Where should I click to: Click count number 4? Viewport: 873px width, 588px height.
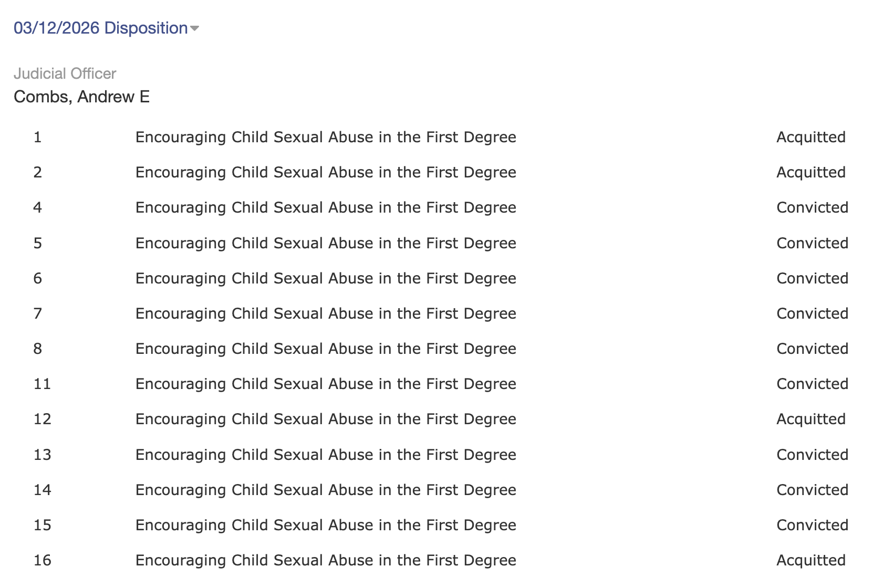pos(37,207)
